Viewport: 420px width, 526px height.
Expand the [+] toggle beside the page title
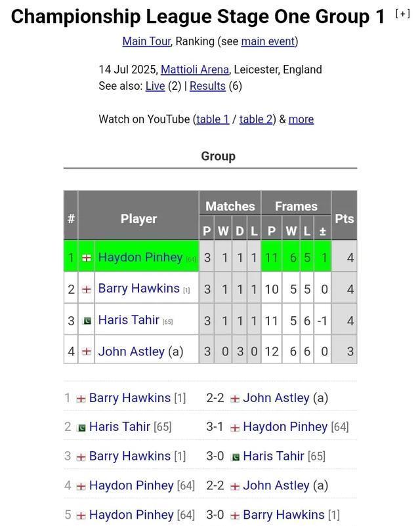pyautogui.click(x=402, y=14)
